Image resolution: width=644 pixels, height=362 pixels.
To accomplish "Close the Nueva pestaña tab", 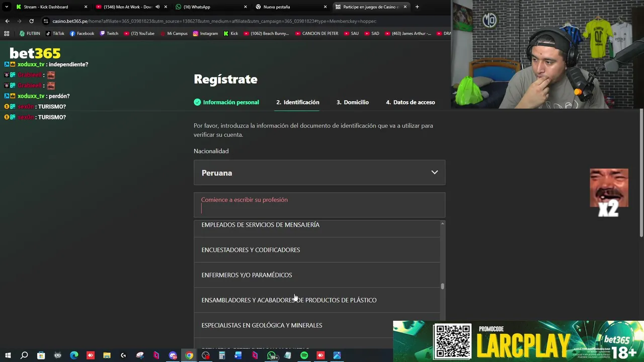I will [x=325, y=7].
